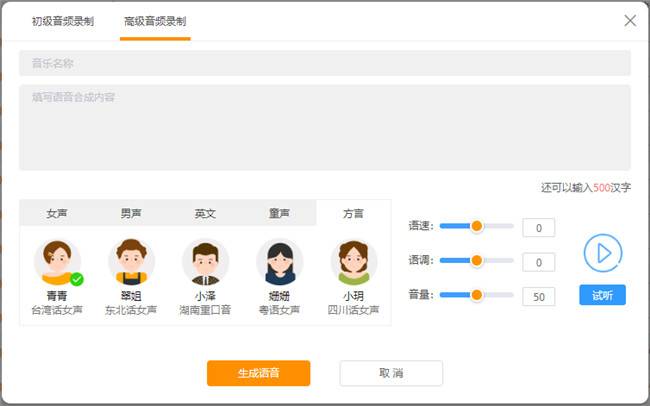Click the 试听 preview button

click(602, 295)
